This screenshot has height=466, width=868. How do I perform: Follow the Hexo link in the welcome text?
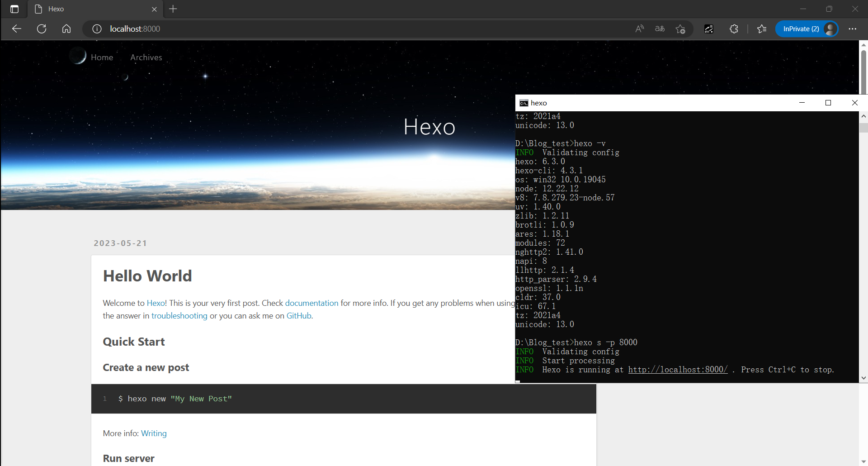[156, 303]
